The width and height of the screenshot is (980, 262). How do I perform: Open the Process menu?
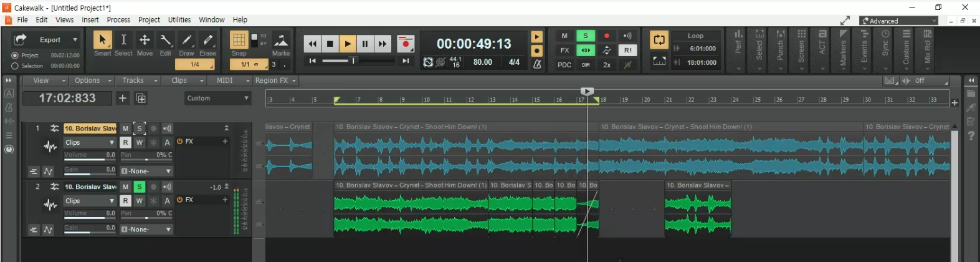tap(118, 20)
